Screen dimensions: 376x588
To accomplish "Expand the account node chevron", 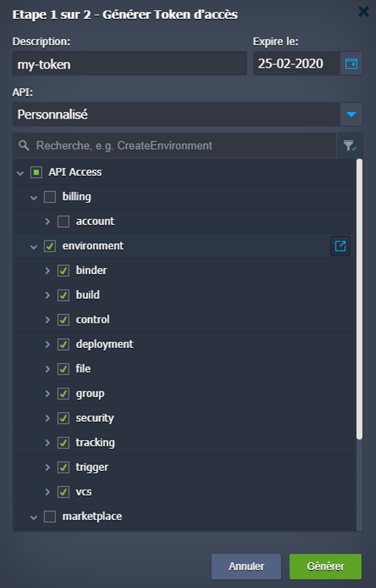I will tap(48, 221).
